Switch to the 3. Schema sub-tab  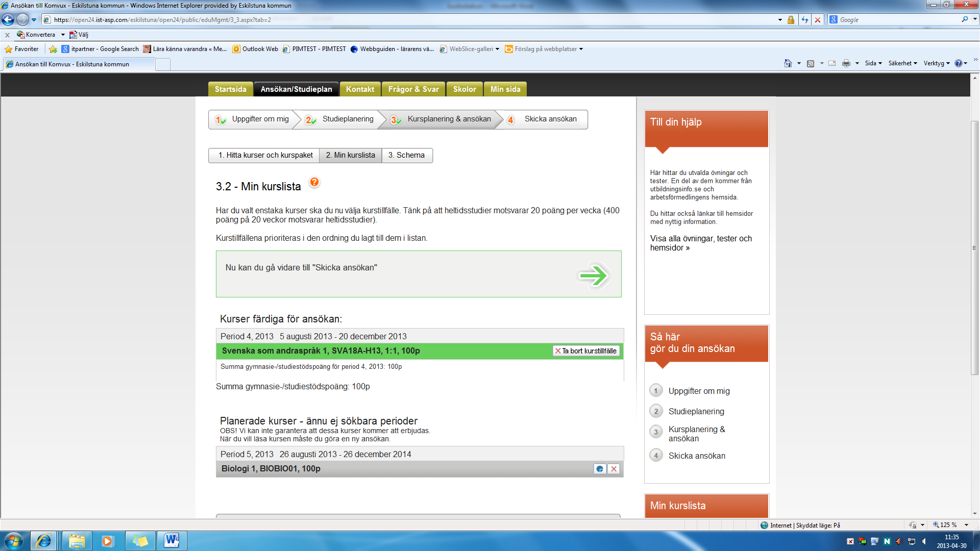coord(406,155)
